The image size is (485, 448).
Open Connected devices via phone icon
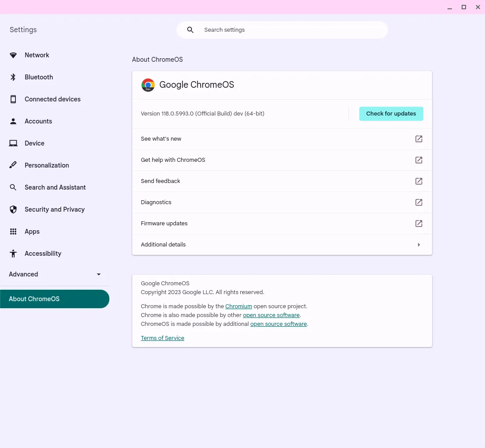tap(13, 99)
